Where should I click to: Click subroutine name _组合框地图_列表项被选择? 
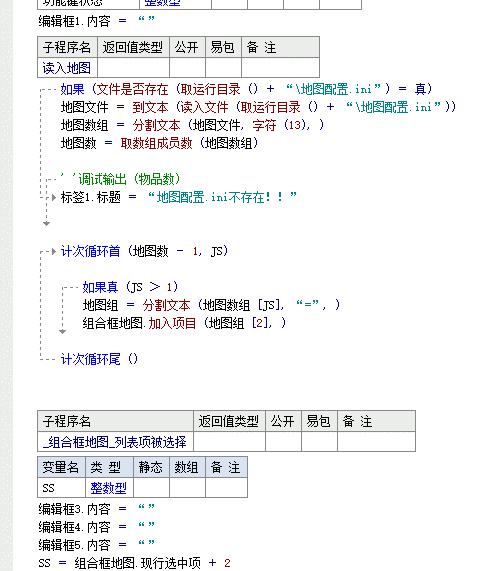click(x=114, y=442)
